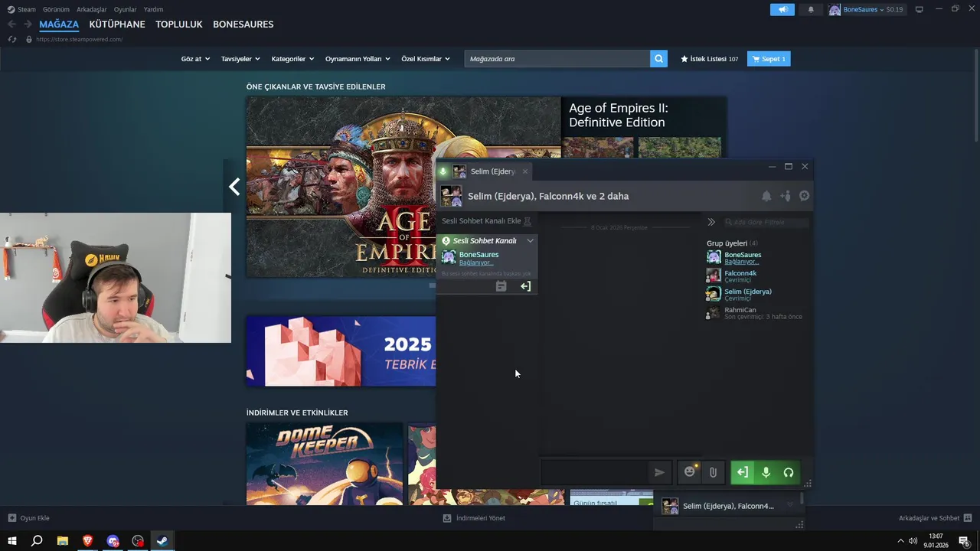
Task: Open the Görünüm menu
Action: coord(56,9)
